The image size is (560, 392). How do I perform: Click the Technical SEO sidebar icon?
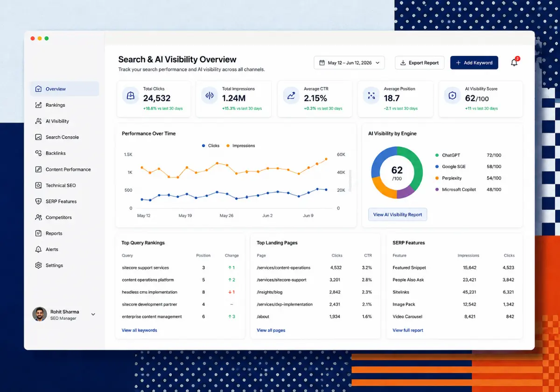[38, 185]
